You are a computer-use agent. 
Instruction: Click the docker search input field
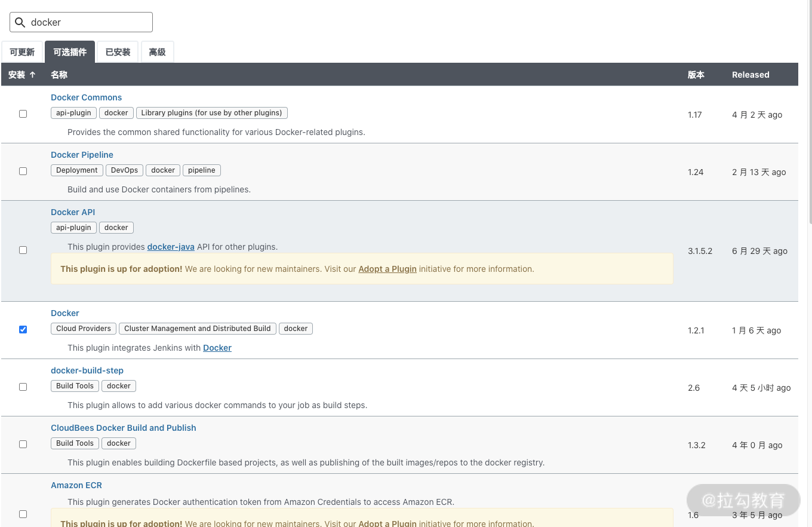pyautogui.click(x=90, y=22)
